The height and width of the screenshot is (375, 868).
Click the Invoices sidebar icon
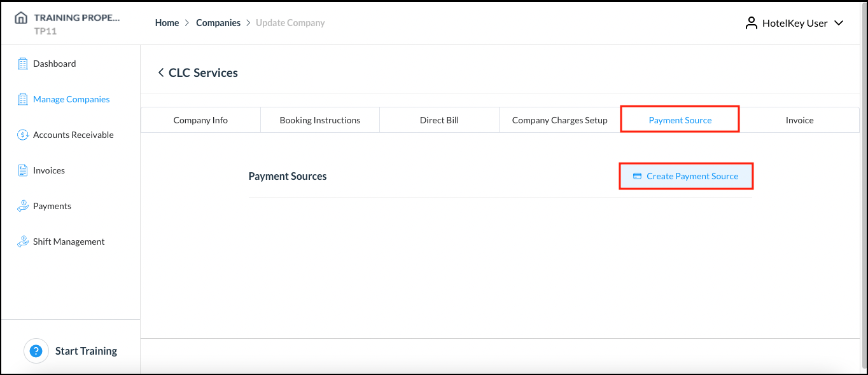(x=24, y=170)
